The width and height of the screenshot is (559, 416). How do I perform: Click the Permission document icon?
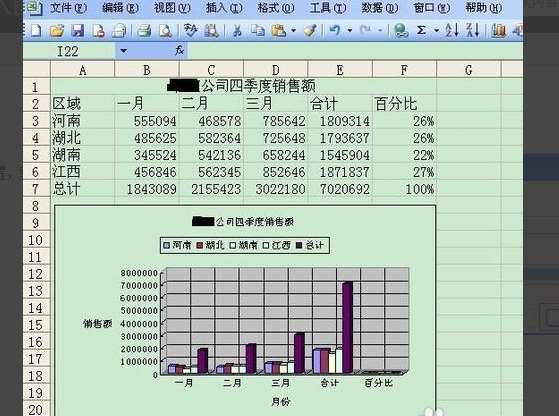(x=98, y=31)
